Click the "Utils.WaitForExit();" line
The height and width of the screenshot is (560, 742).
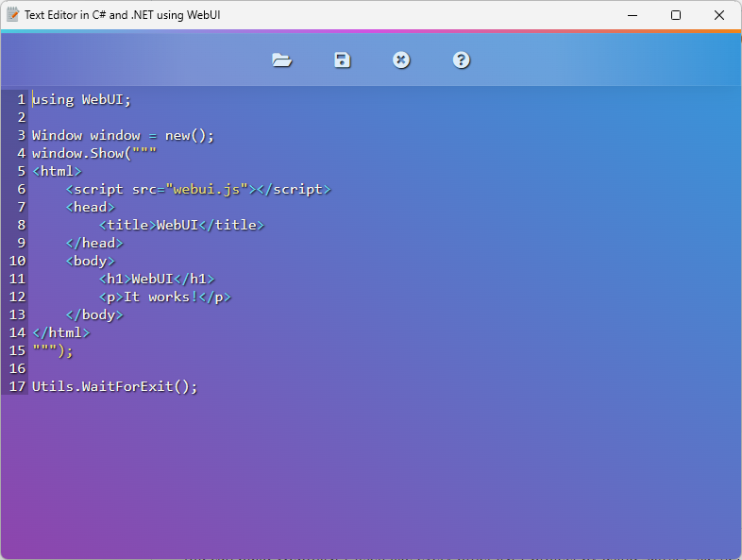(x=114, y=387)
